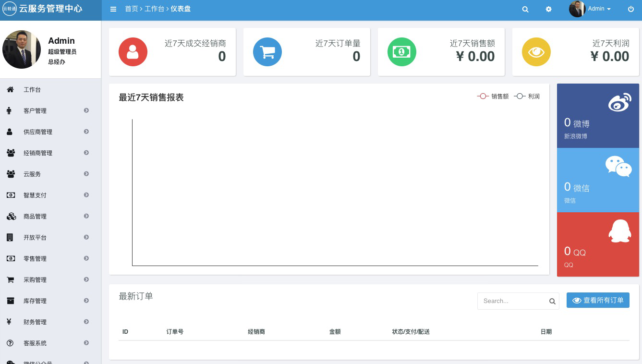The image size is (642, 364).
Task: Click the yellow eye circle icon
Action: (x=536, y=52)
